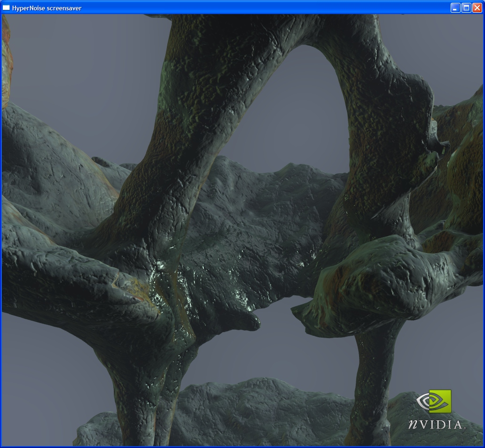Click the brownish mossy rock at right edge
The image size is (485, 448).
(465, 178)
